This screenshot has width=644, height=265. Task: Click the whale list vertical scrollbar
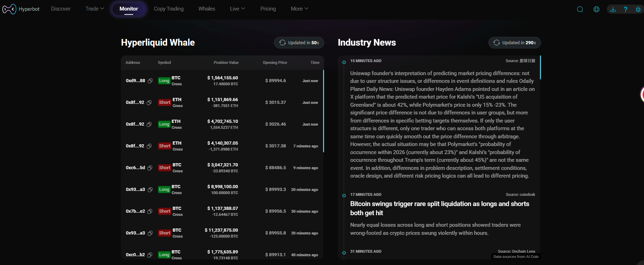[x=323, y=111]
